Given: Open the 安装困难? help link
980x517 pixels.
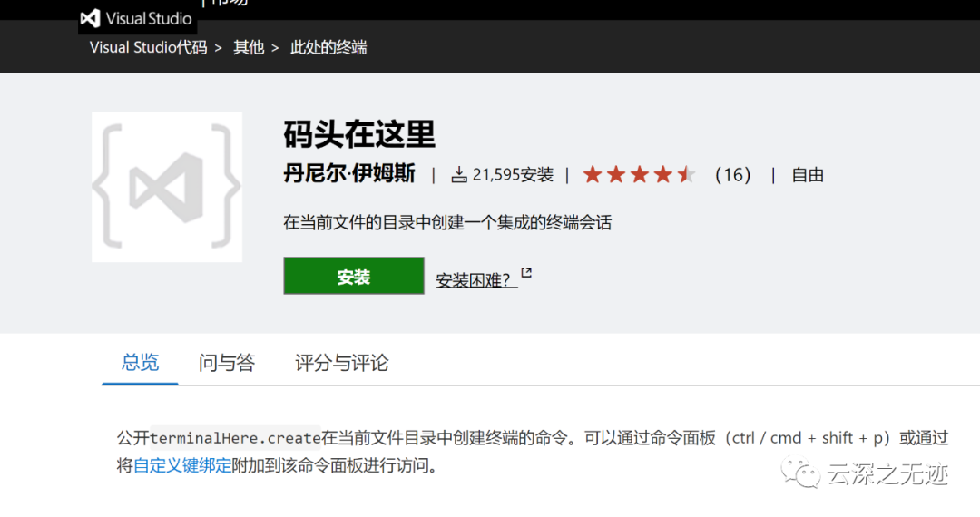Looking at the screenshot, I should pos(476,279).
